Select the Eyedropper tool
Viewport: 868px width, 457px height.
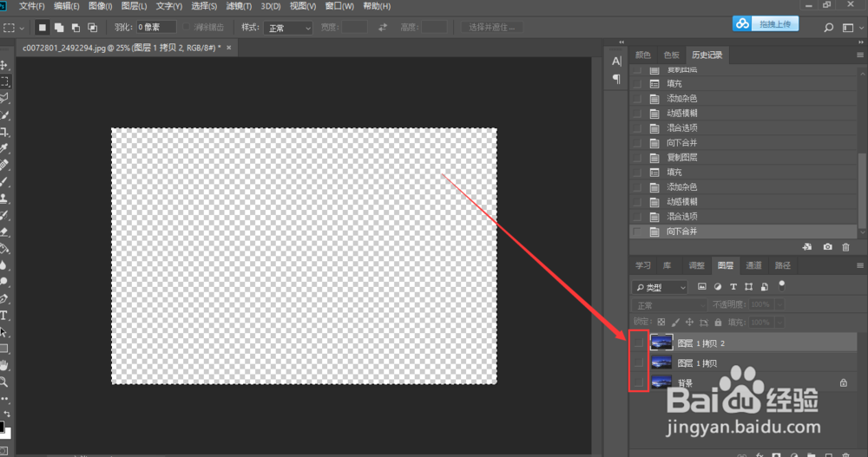click(3, 148)
